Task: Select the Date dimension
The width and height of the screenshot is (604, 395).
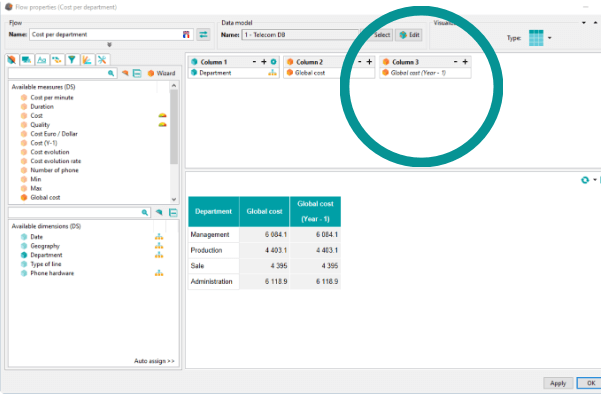Action: (x=37, y=237)
